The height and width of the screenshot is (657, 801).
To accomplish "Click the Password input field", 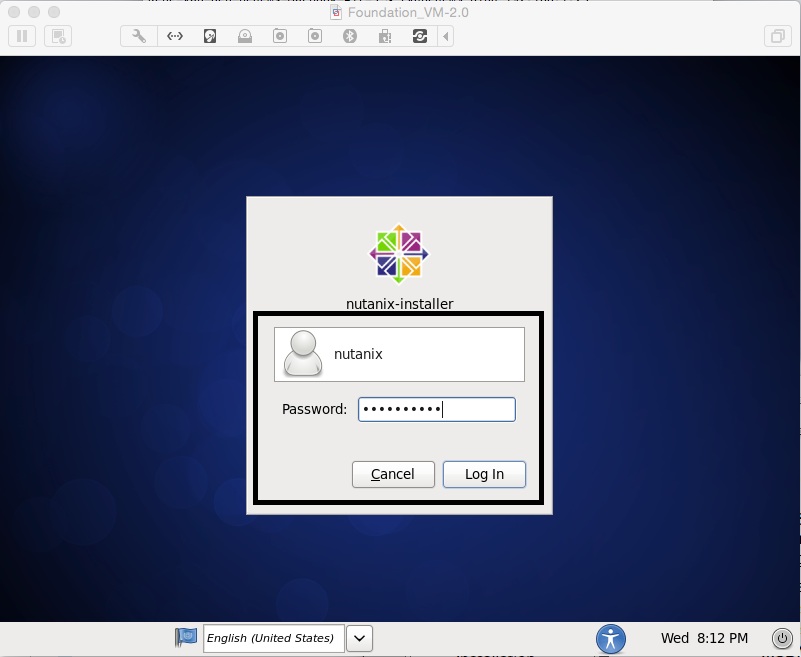I will pos(437,409).
